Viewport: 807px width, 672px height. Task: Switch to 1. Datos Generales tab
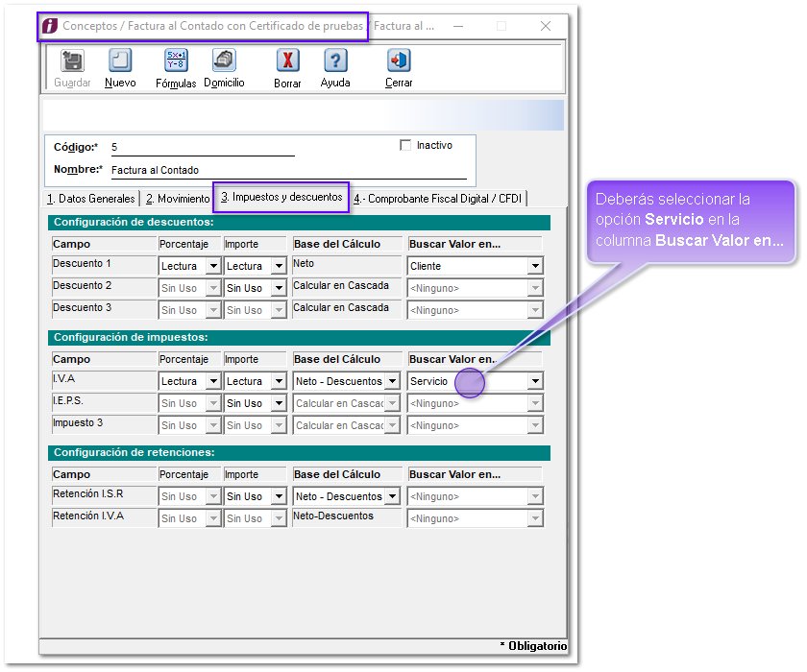[x=91, y=199]
